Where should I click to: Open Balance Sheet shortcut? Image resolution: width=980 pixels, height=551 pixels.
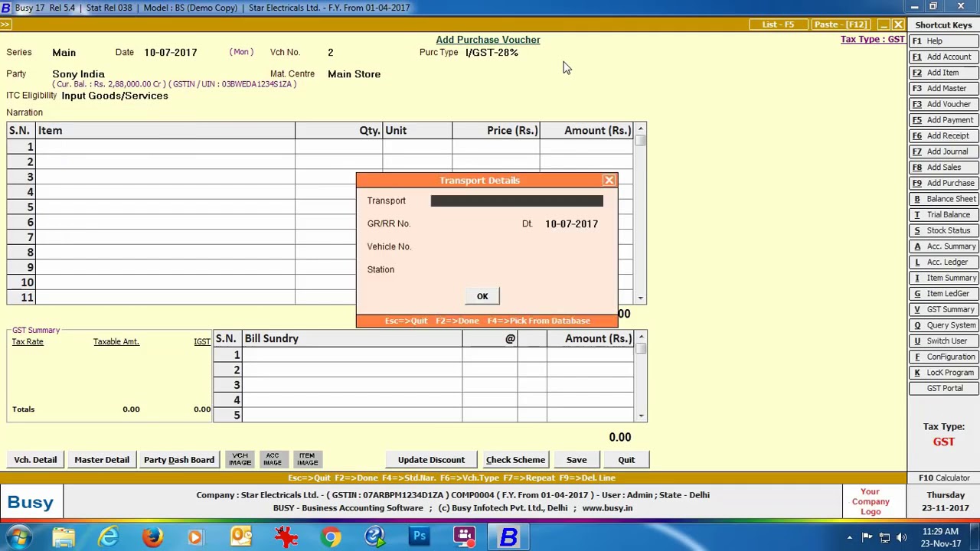(943, 199)
